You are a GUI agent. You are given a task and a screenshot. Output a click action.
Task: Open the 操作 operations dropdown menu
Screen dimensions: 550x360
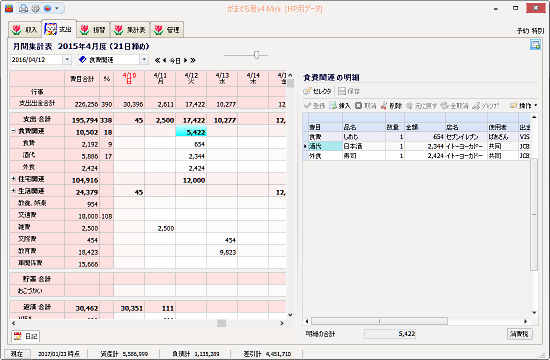[523, 106]
